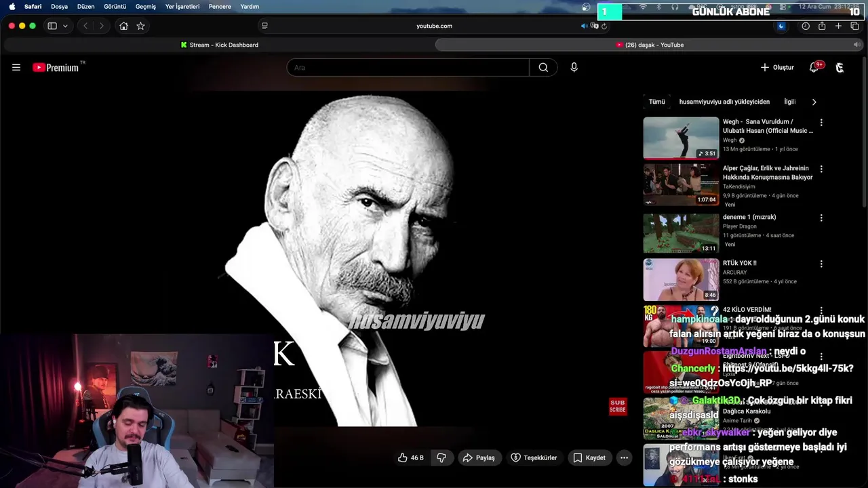Open the Pencere menu
The height and width of the screenshot is (488, 868).
[220, 6]
